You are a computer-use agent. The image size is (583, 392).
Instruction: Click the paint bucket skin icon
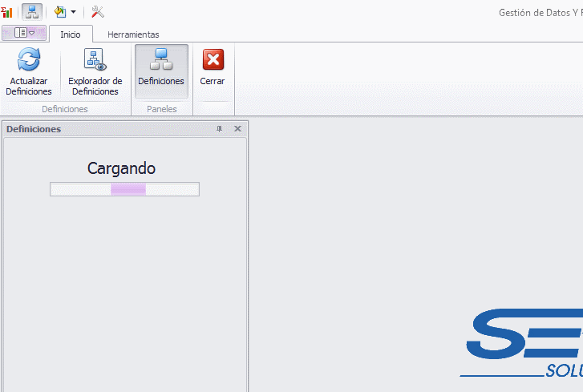[60, 12]
